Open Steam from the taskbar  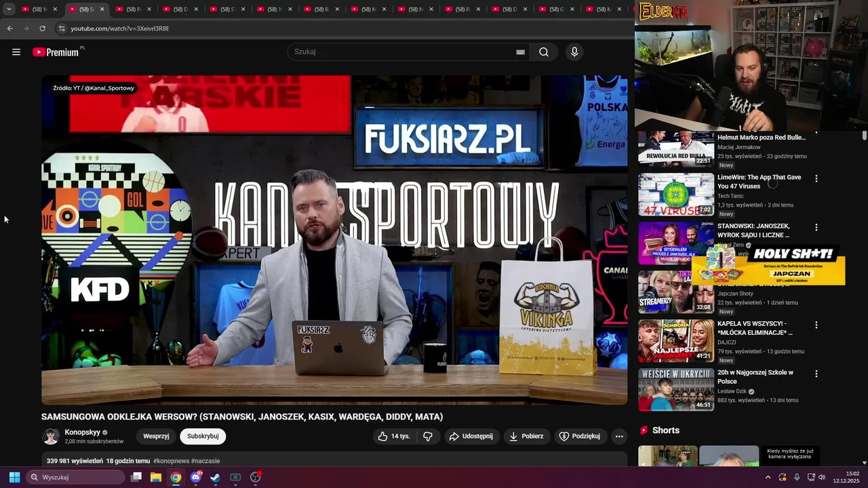coord(215,477)
